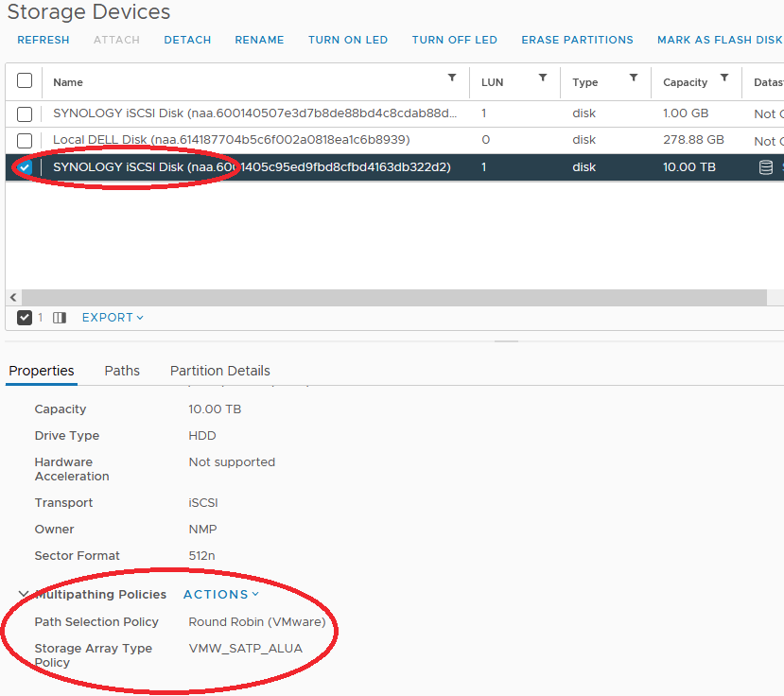Click ERASE PARTITIONS in the toolbar
Image resolution: width=784 pixels, height=696 pixels.
577,40
